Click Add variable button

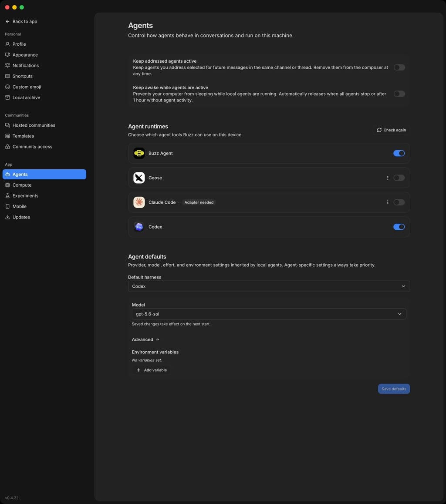click(152, 370)
